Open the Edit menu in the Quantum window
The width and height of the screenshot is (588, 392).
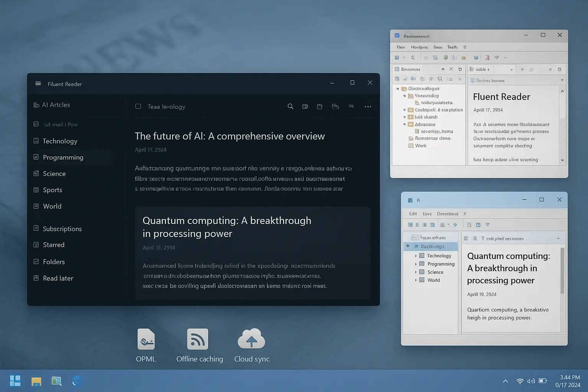pyautogui.click(x=413, y=214)
